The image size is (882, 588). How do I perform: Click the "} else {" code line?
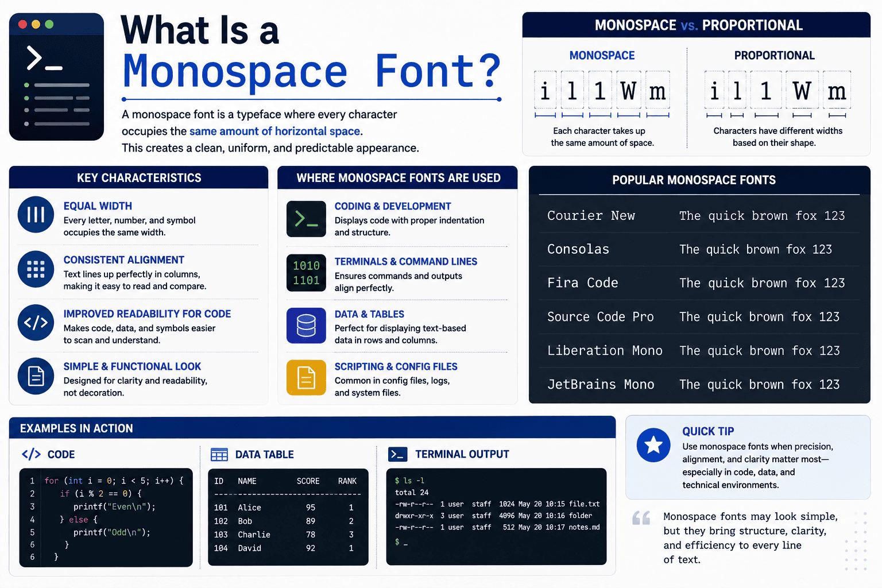click(79, 520)
